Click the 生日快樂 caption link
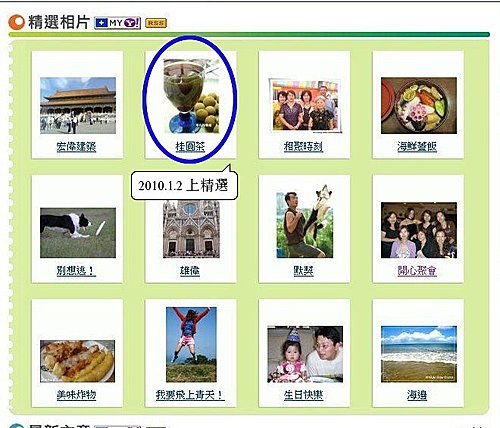The image size is (500, 428). [x=303, y=395]
